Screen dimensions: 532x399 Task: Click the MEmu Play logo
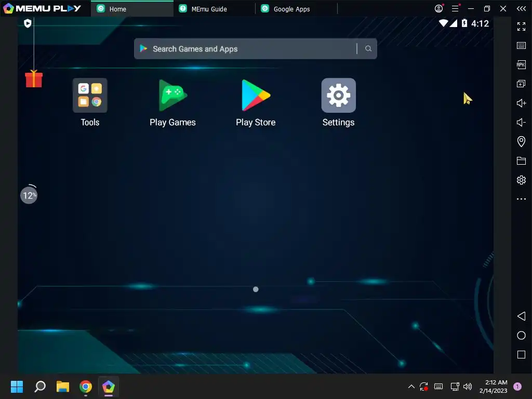pos(42,8)
